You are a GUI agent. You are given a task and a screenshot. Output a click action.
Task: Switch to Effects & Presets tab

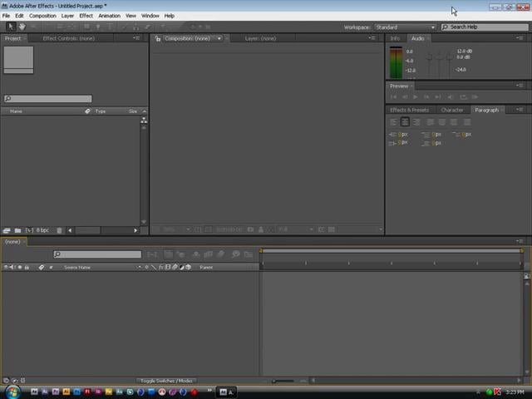pos(409,110)
